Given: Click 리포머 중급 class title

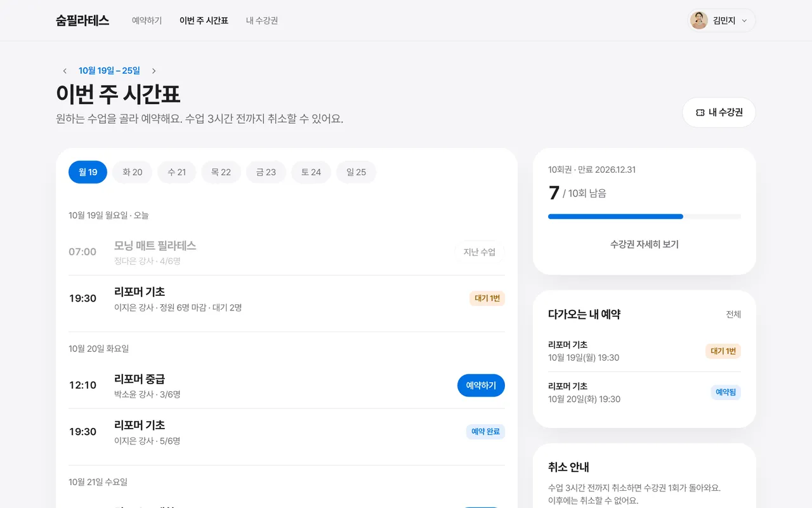Looking at the screenshot, I should click(x=140, y=379).
